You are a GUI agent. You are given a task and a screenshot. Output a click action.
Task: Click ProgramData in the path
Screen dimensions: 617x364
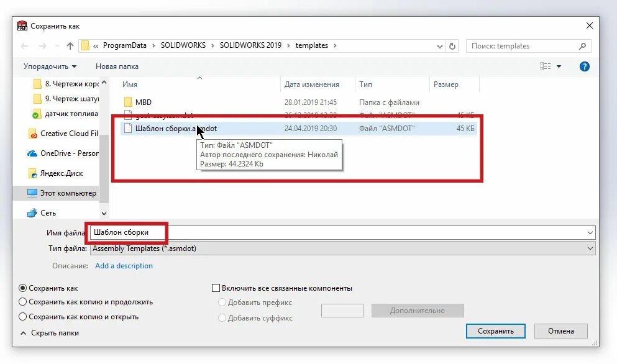tap(125, 45)
